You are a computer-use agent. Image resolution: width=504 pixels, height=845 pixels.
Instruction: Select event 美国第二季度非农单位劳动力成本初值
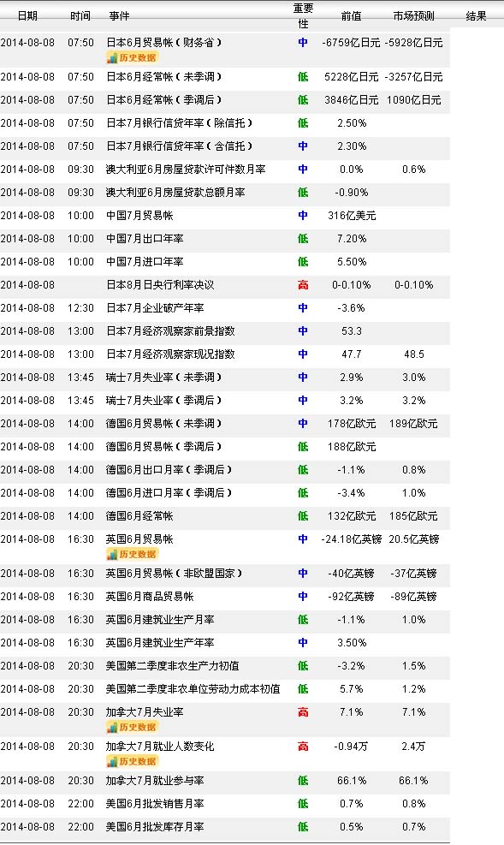(x=193, y=690)
